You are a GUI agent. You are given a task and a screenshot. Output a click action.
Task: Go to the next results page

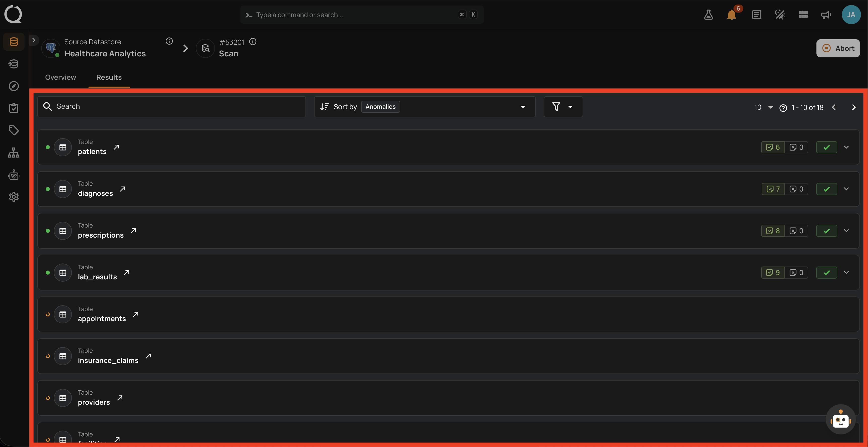pyautogui.click(x=853, y=107)
